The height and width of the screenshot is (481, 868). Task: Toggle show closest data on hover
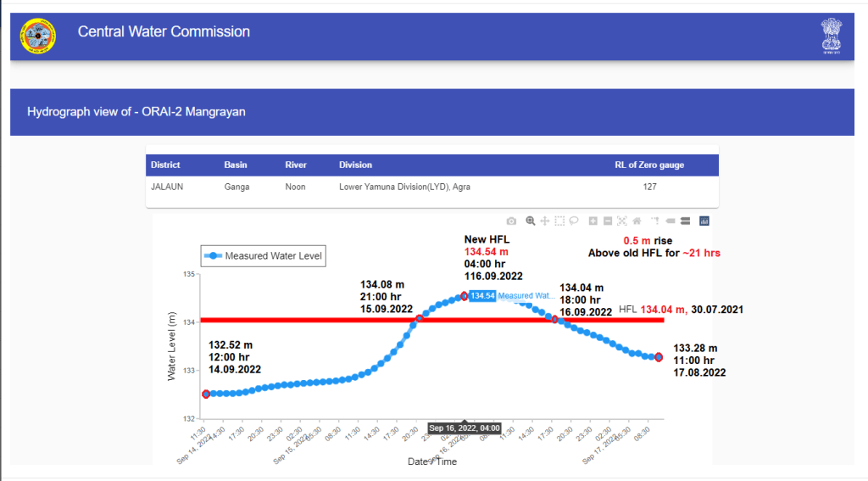(670, 221)
